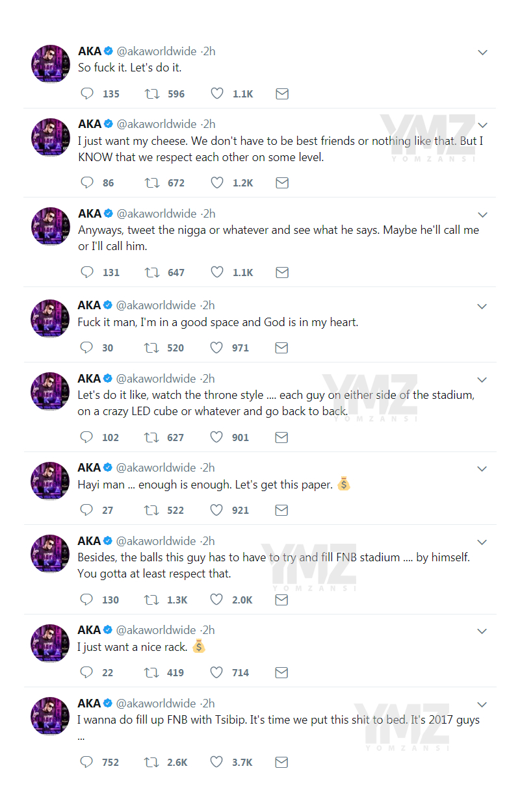
Task: Click the envelope icon on the "I just want a nice rack" tweet
Action: pyautogui.click(x=281, y=672)
